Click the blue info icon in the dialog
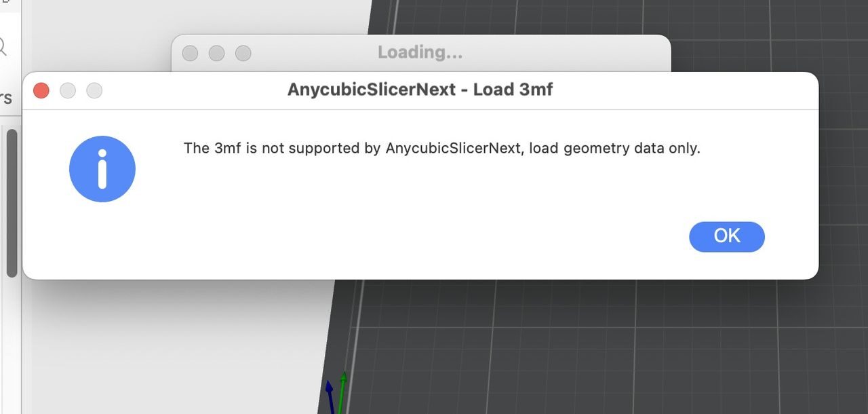 pos(102,169)
